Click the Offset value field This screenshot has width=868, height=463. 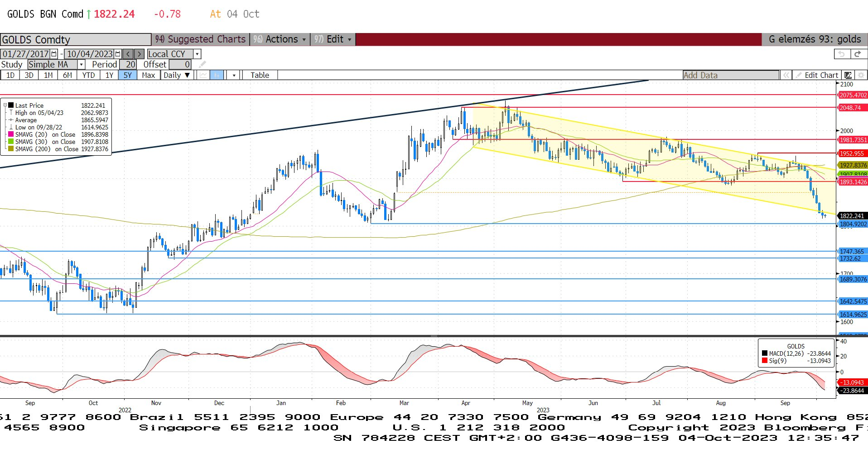point(180,65)
